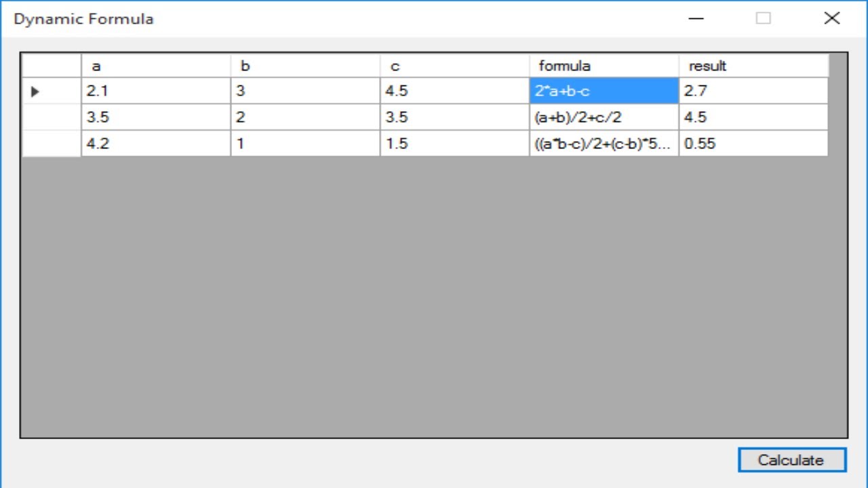Click the formula column header

pos(604,66)
